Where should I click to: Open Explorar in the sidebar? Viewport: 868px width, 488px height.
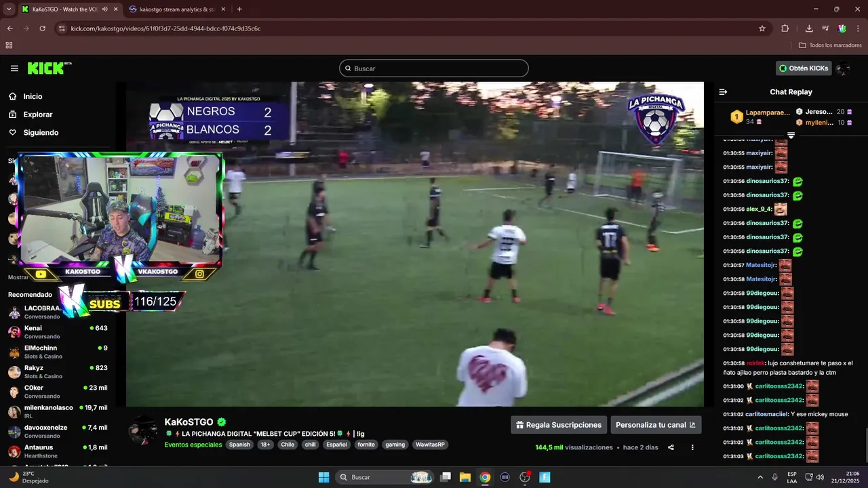click(37, 115)
